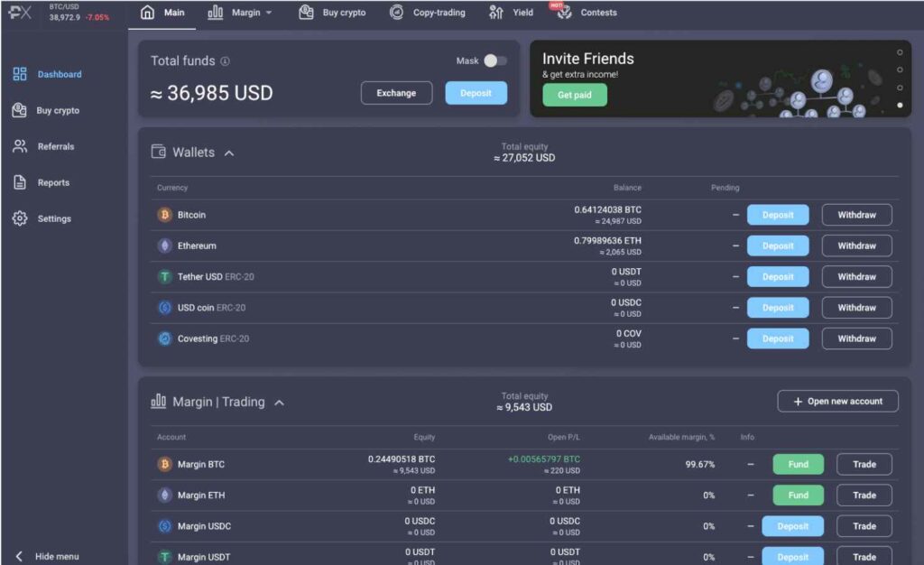Click the Get paid button
The height and width of the screenshot is (565, 924).
[x=575, y=95]
